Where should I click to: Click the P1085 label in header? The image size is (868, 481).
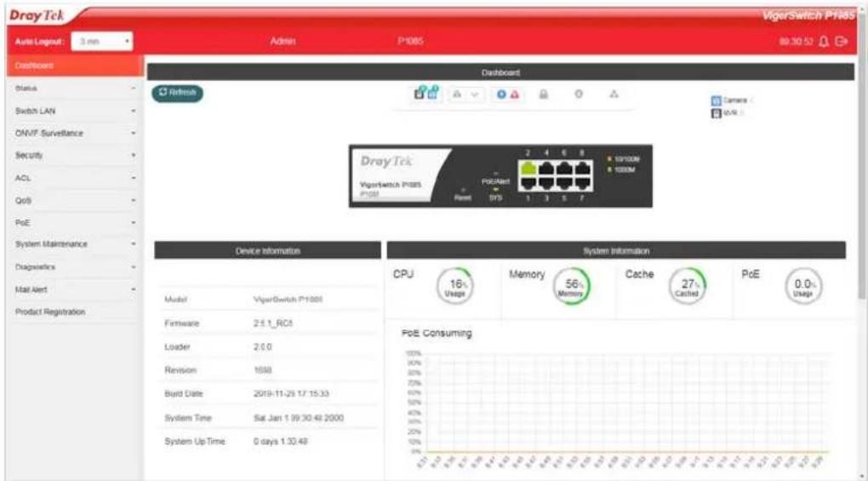click(x=410, y=41)
